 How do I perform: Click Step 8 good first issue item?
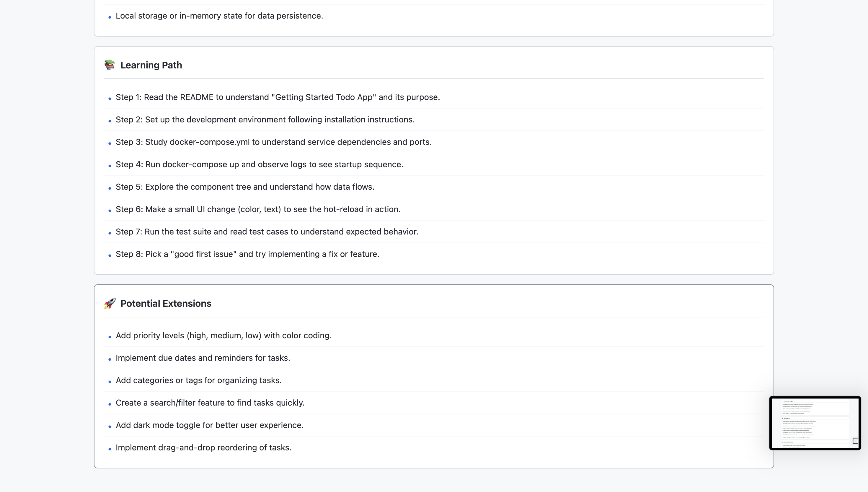coord(247,254)
